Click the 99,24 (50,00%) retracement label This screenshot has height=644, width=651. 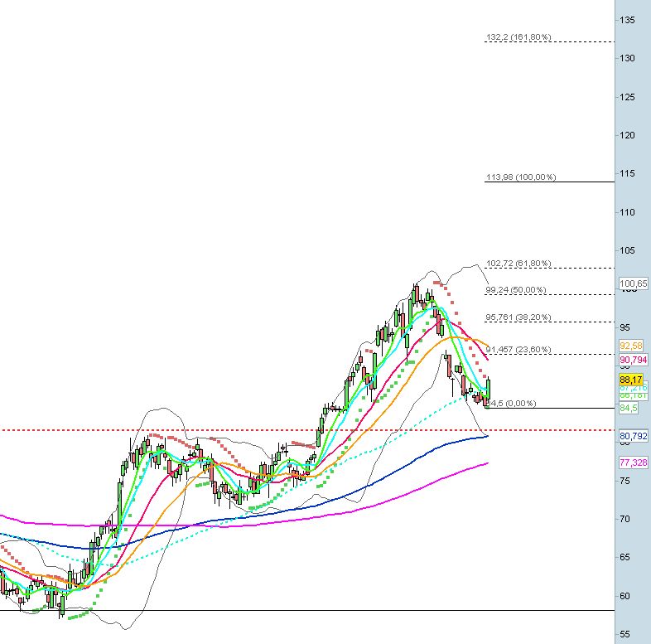(516, 289)
